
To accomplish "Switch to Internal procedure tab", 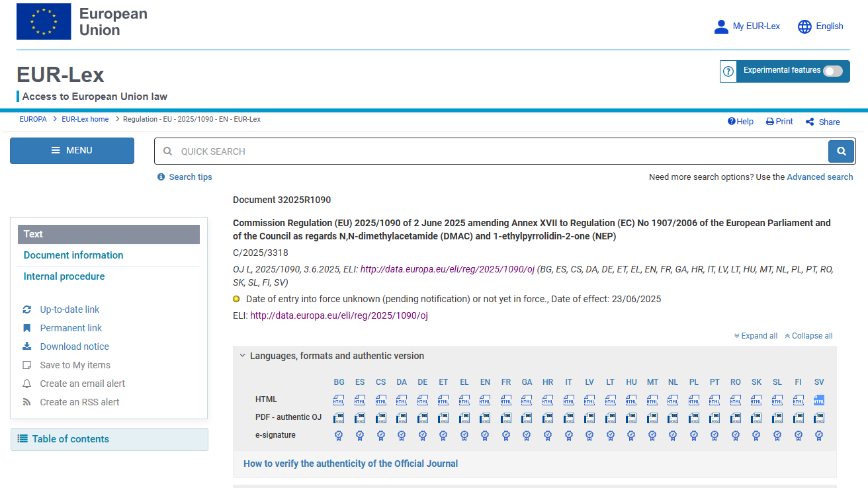I will click(x=64, y=276).
